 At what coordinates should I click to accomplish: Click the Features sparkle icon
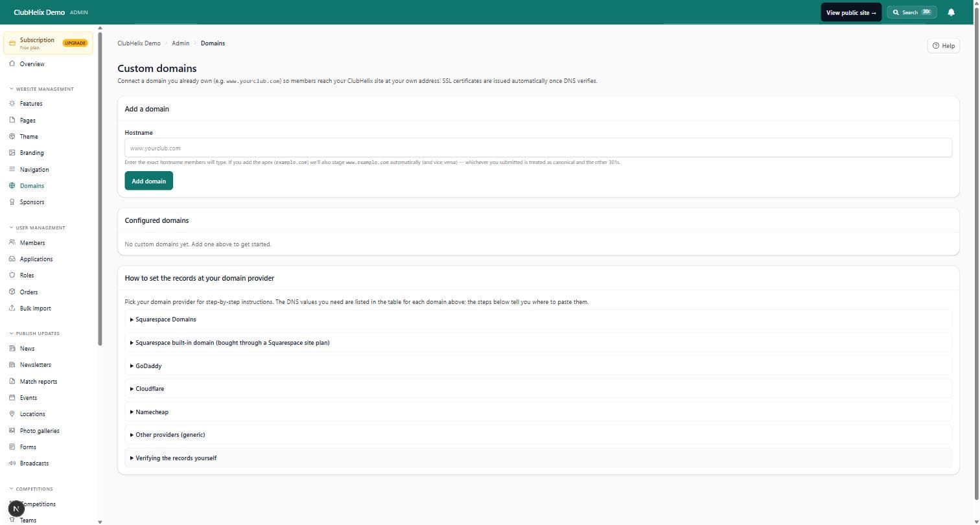click(12, 103)
